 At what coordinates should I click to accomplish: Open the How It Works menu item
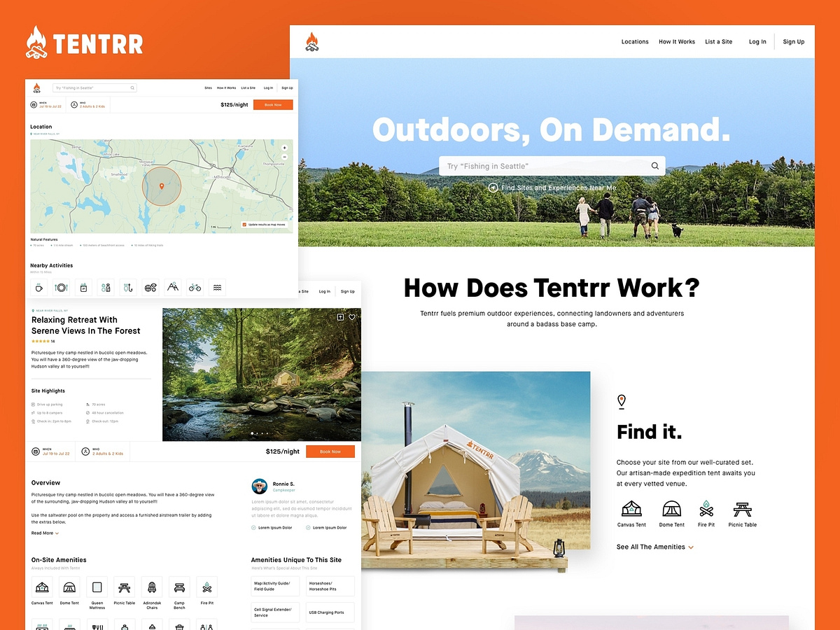(x=676, y=41)
